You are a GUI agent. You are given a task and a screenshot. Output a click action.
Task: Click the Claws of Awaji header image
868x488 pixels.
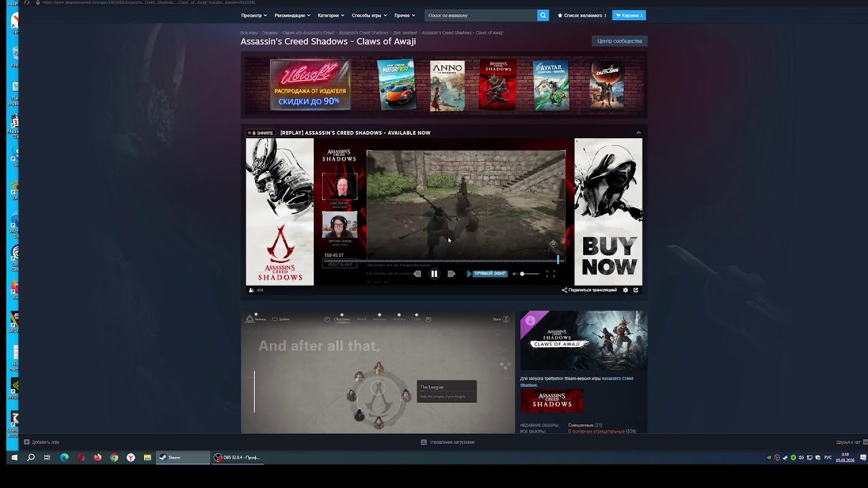point(584,341)
